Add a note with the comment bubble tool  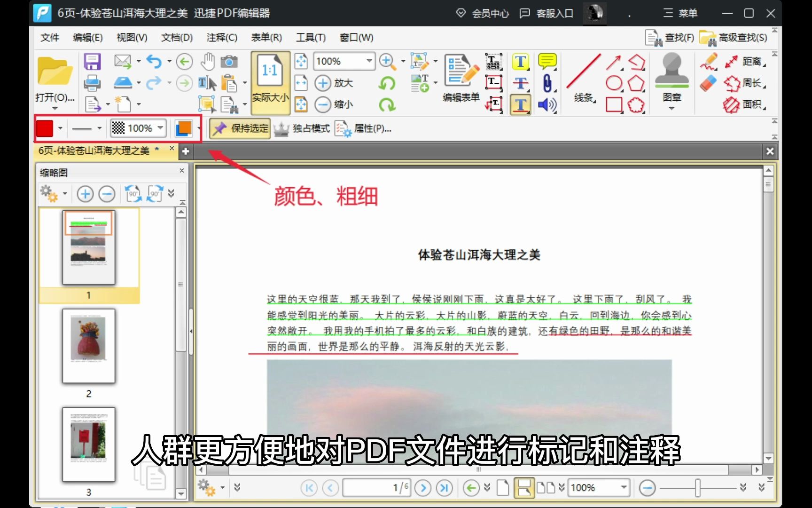pos(547,61)
